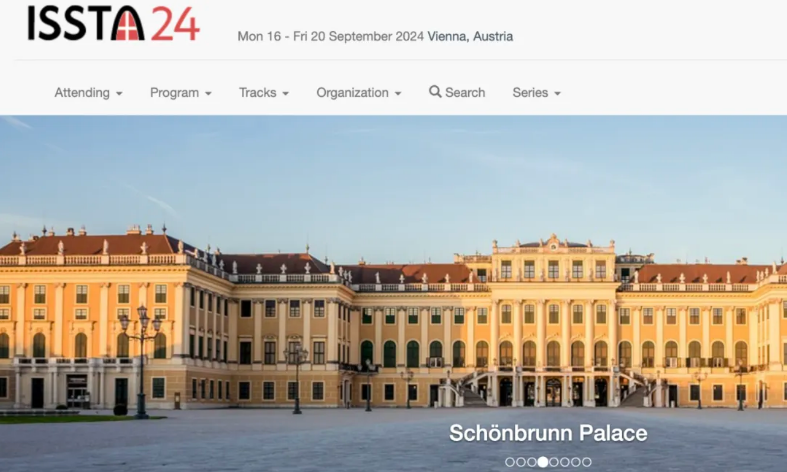This screenshot has width=787, height=472.
Task: Click the Schönbrunn Palace caption text
Action: click(548, 433)
